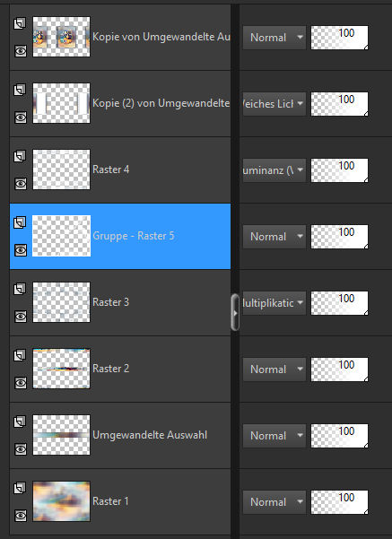The image size is (392, 539).
Task: Click the panel splitter collapse handle
Action: (235, 312)
